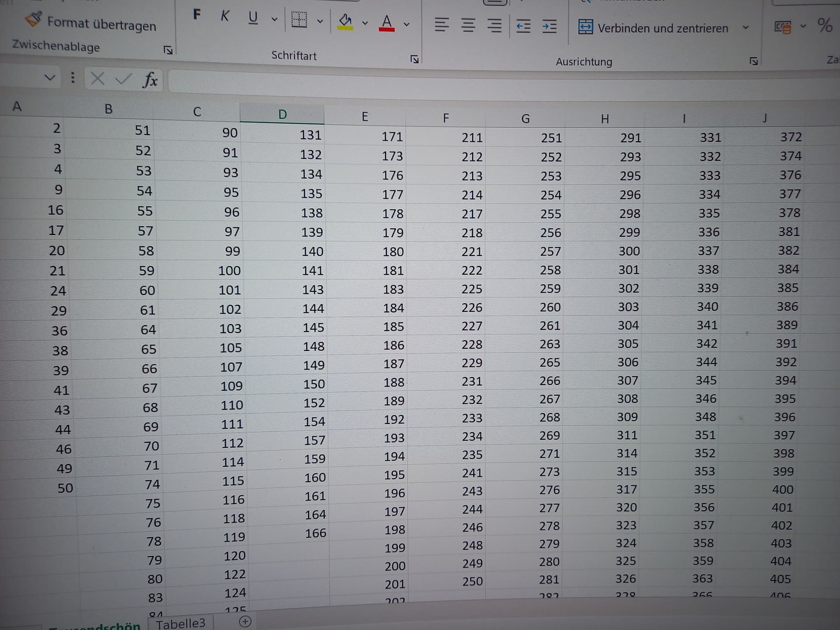The height and width of the screenshot is (630, 840).
Task: Click the percent format icon
Action: coord(825,25)
